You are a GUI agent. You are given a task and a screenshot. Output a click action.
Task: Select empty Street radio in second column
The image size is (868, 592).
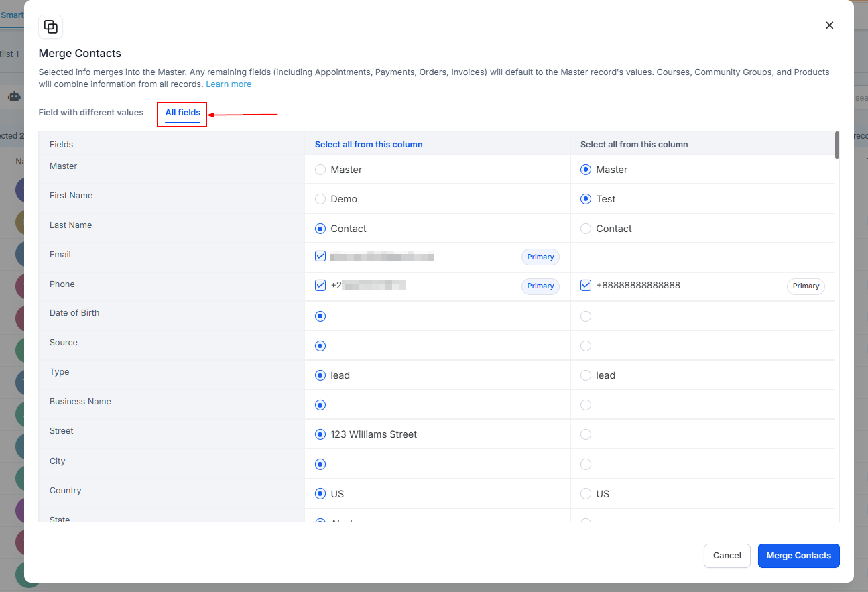point(586,434)
